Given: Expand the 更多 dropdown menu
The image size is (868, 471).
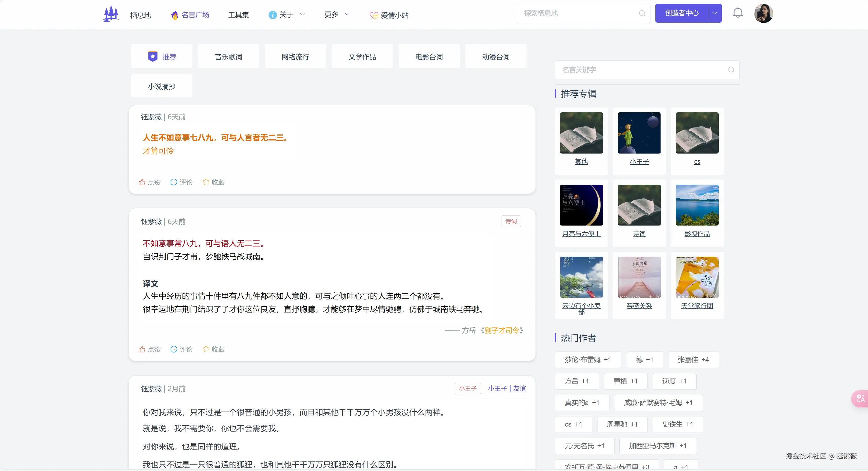Looking at the screenshot, I should pyautogui.click(x=348, y=14).
